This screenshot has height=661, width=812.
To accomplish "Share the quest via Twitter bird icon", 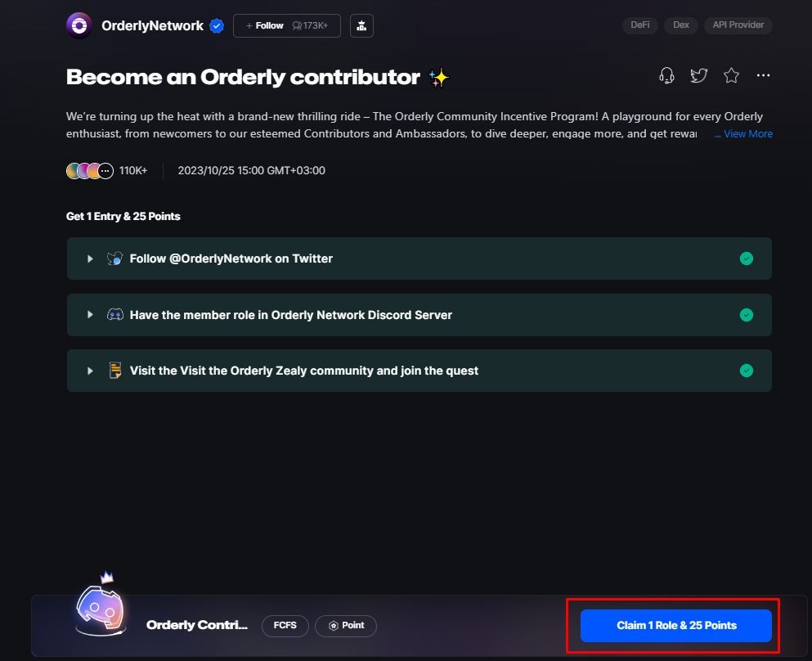I will coord(698,75).
